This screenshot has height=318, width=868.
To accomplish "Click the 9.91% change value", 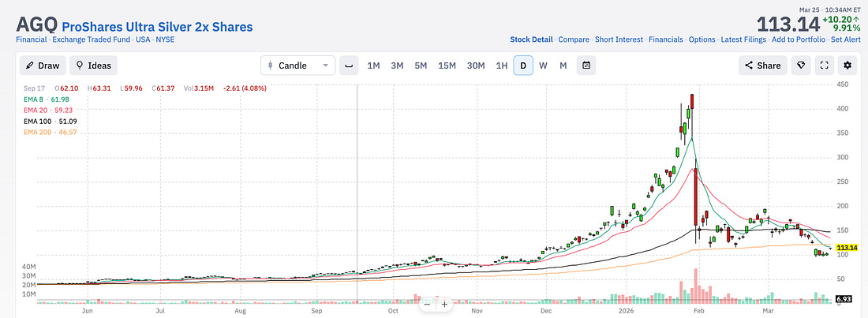I will tap(845, 28).
